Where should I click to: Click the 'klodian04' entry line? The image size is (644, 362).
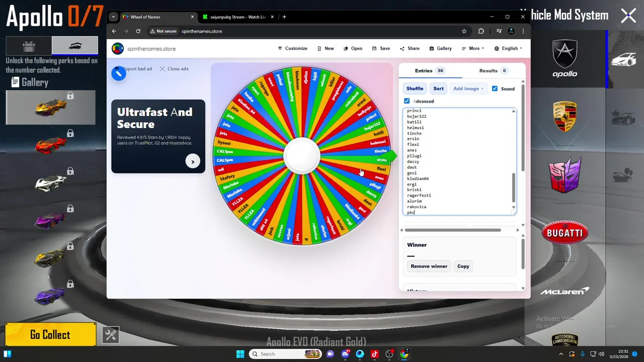pyautogui.click(x=418, y=178)
